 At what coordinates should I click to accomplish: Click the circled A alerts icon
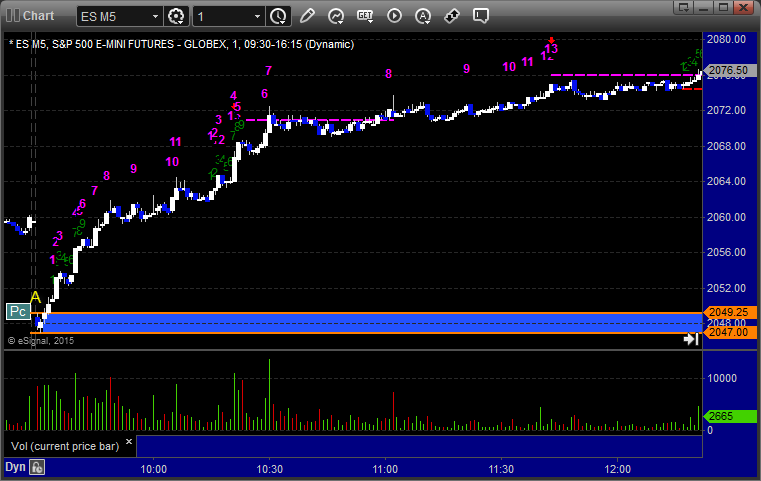[x=423, y=16]
